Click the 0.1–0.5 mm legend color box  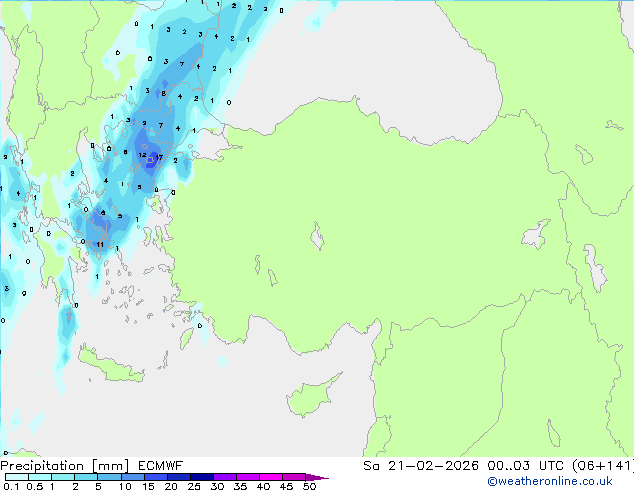coord(17,477)
